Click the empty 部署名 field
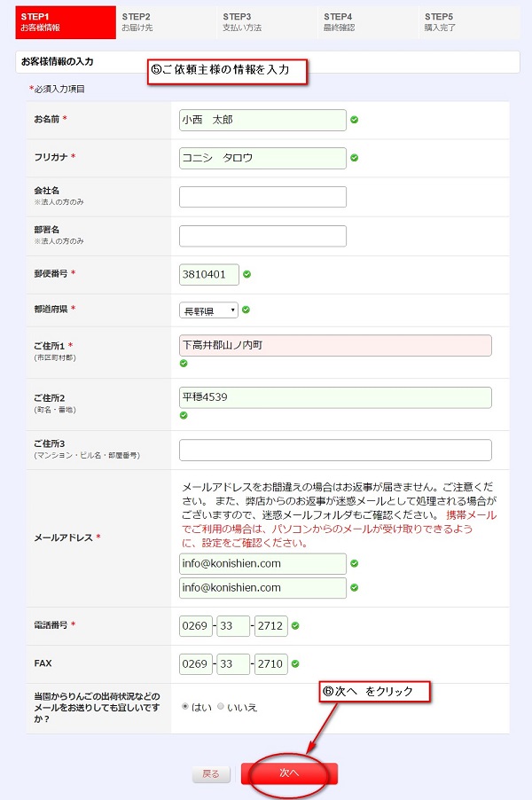The height and width of the screenshot is (800, 532). click(x=262, y=236)
